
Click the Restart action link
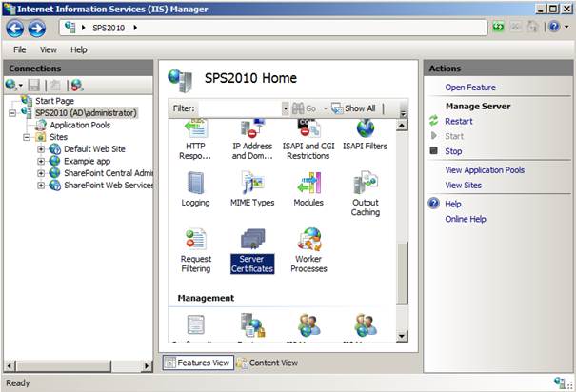tap(459, 121)
